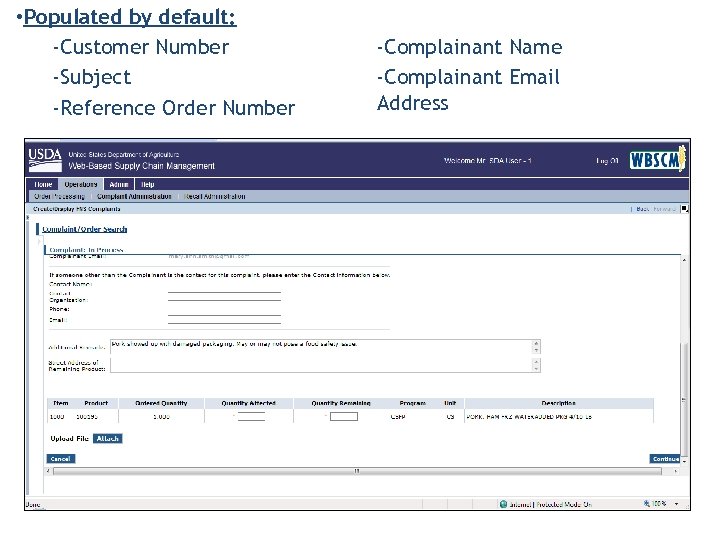The image size is (720, 540).
Task: Click the Back navigation link
Action: click(642, 209)
